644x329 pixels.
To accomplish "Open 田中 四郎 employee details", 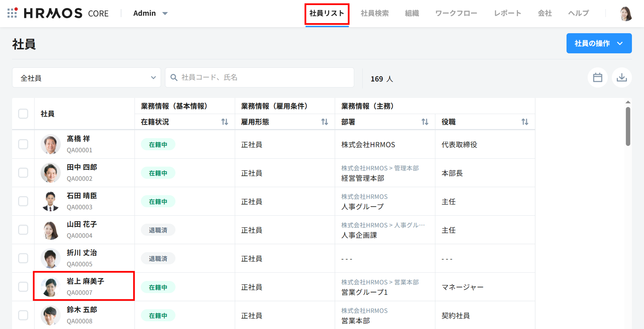I will pyautogui.click(x=81, y=167).
